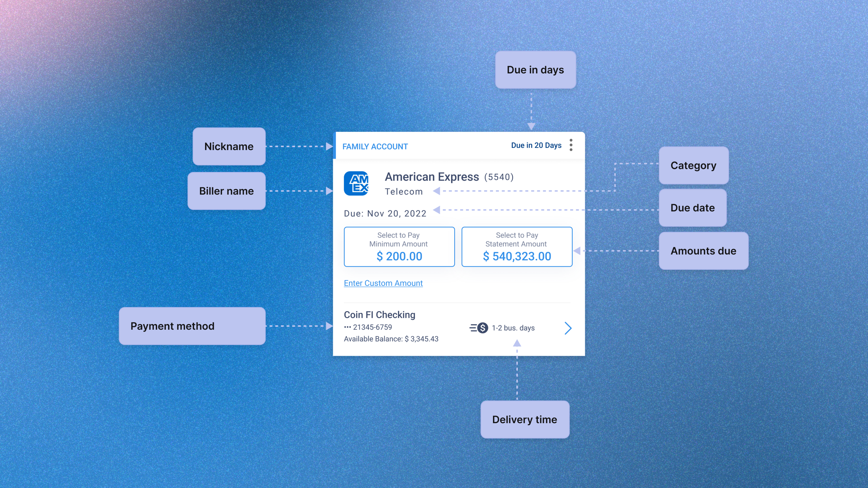Click the Due in 20 Days label
Viewport: 868px width, 488px height.
click(x=536, y=145)
